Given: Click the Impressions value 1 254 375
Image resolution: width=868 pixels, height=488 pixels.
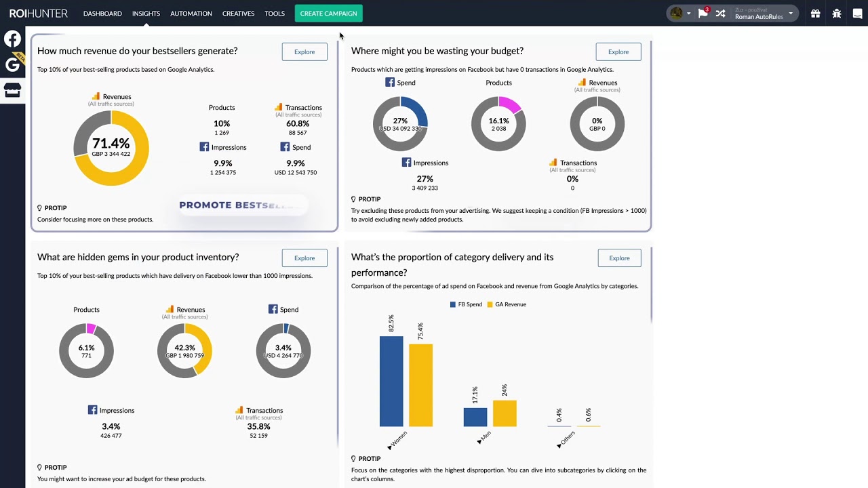Looking at the screenshot, I should pyautogui.click(x=222, y=172).
